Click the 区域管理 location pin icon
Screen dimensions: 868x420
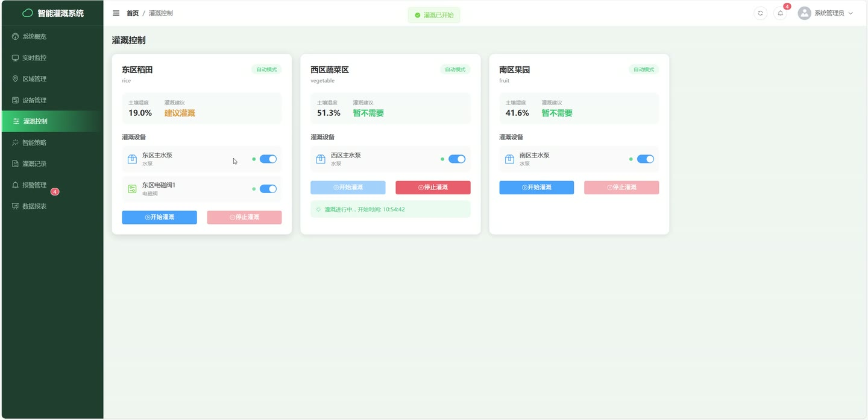[16, 79]
